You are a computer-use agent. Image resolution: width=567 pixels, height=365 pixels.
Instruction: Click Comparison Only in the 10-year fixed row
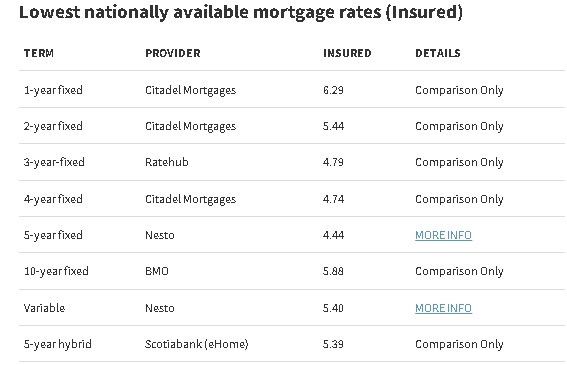pos(459,271)
